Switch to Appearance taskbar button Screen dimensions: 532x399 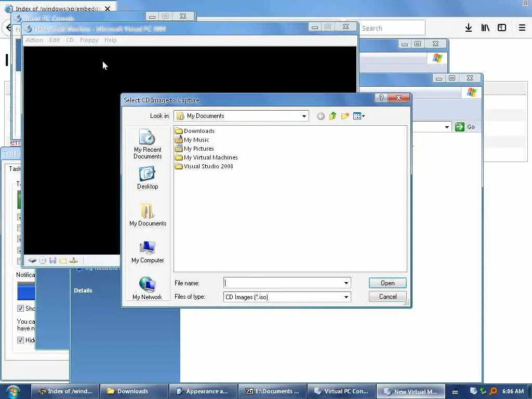pos(204,391)
